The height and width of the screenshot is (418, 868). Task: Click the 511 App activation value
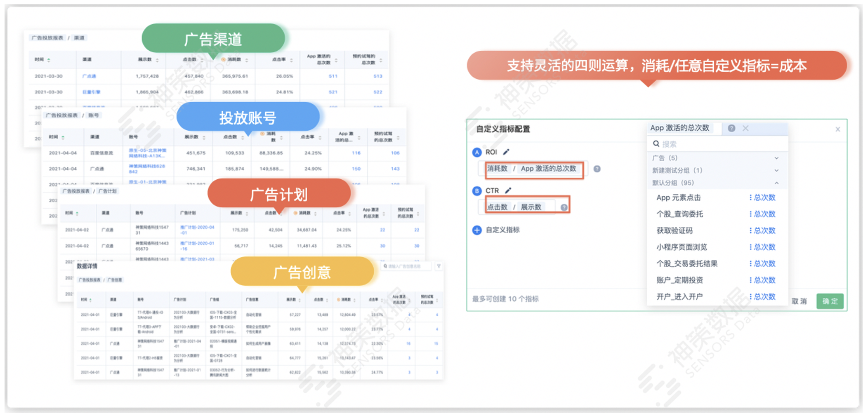pos(333,76)
